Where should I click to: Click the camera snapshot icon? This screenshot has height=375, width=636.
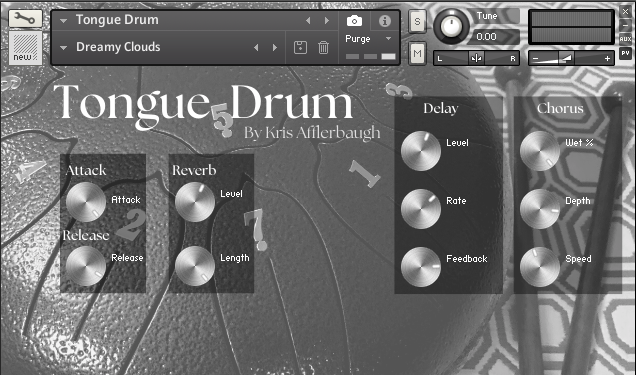354,21
